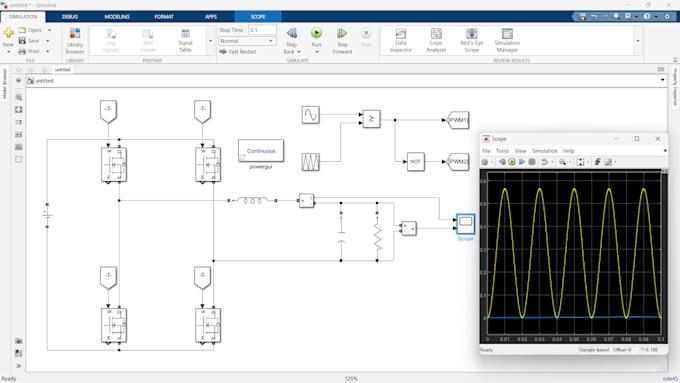Switch to the MODELING ribbon tab
The image size is (680, 383).
pyautogui.click(x=117, y=16)
